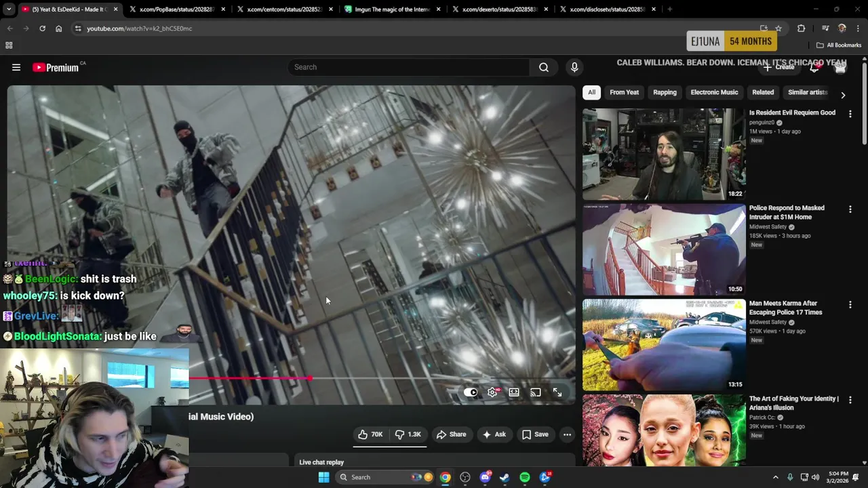Open Man Meets Karma thumbnail
Viewport: 868px width, 488px height.
[x=664, y=345]
